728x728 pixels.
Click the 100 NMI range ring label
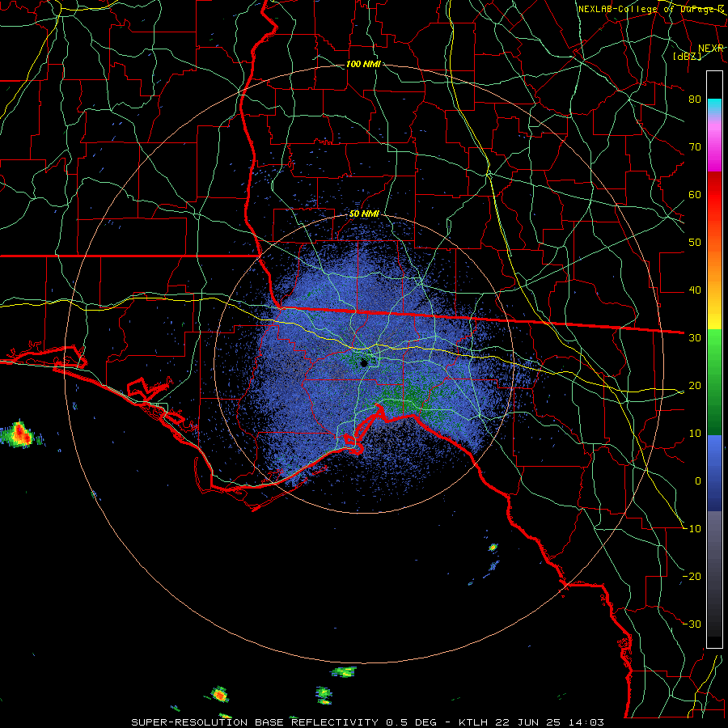363,64
